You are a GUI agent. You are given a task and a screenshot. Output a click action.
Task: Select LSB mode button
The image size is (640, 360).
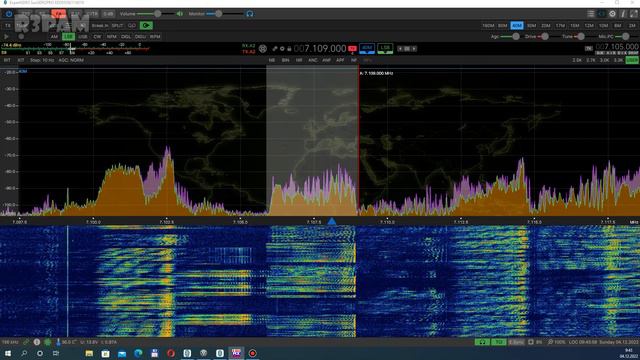68,36
